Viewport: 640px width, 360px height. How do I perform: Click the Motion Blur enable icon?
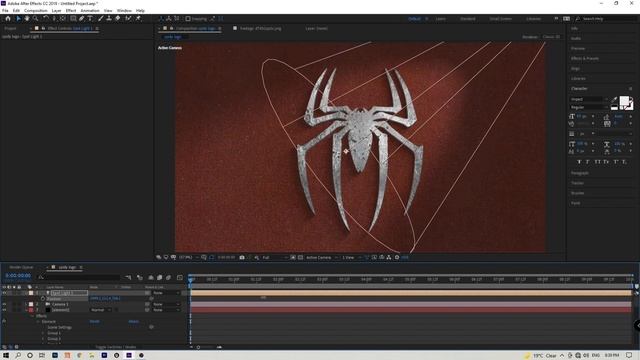168,278
